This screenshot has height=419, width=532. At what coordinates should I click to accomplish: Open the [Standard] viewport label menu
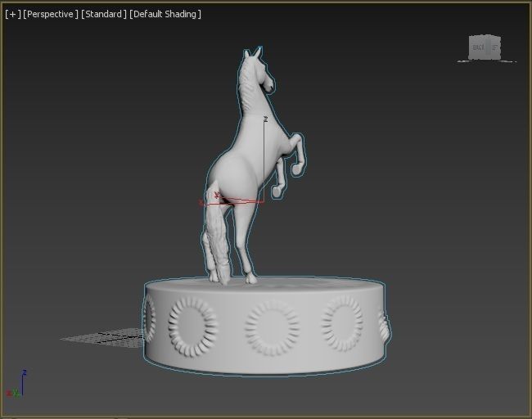pyautogui.click(x=104, y=14)
